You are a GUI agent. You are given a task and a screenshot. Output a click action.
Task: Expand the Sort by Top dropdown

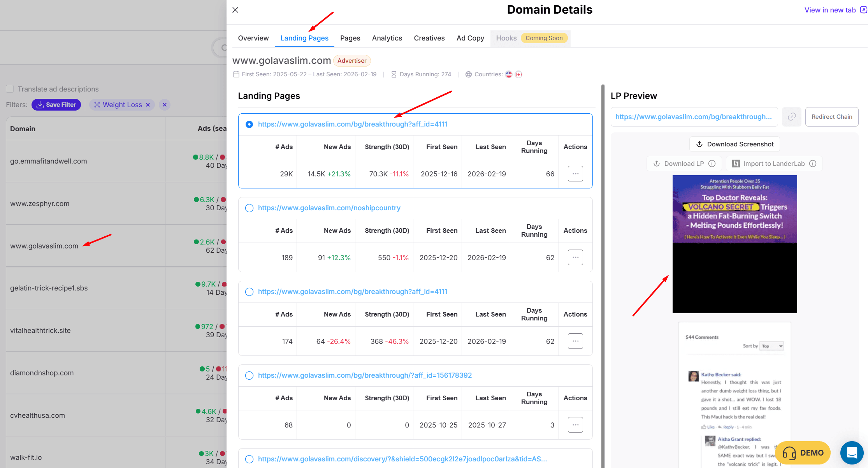coord(772,346)
